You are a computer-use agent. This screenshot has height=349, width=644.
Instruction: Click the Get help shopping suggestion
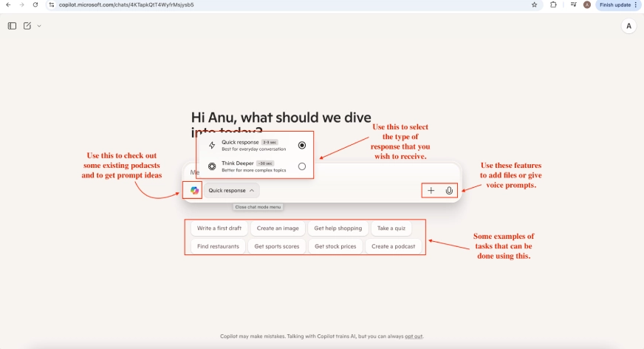pyautogui.click(x=338, y=228)
